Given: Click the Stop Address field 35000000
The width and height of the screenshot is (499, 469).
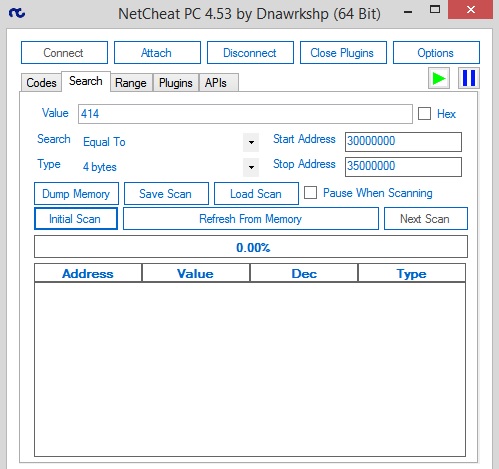Looking at the screenshot, I should coord(403,167).
